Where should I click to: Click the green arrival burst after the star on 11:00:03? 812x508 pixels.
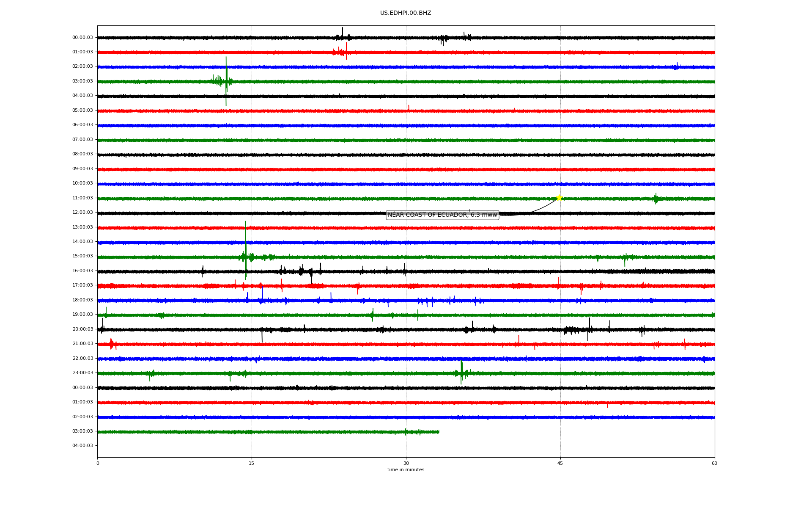pos(656,199)
